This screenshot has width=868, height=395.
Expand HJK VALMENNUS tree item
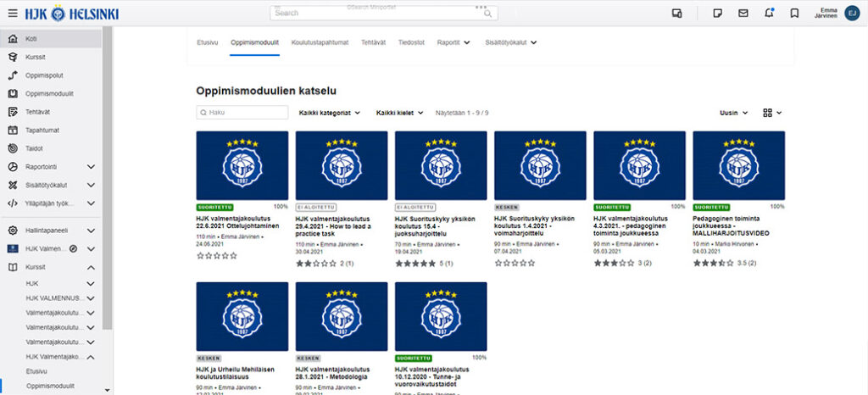[91, 298]
